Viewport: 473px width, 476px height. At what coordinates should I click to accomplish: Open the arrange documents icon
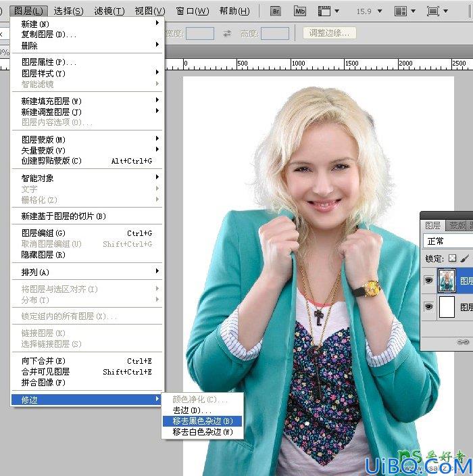[401, 11]
